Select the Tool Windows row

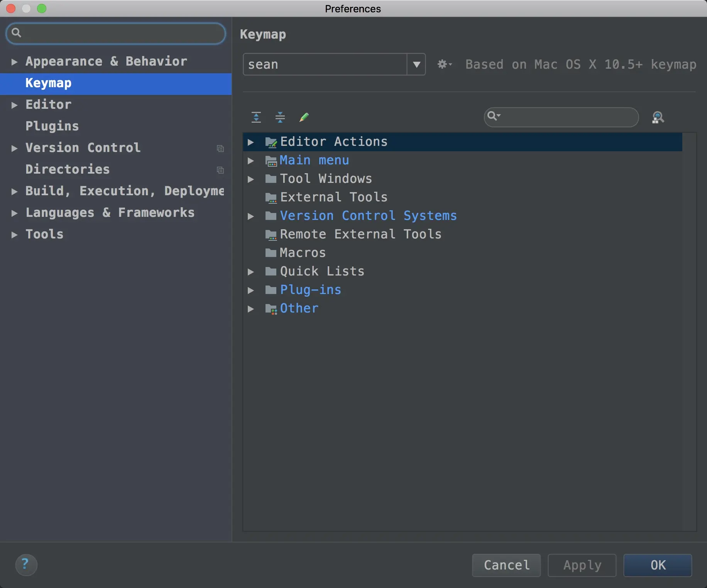tap(463, 179)
